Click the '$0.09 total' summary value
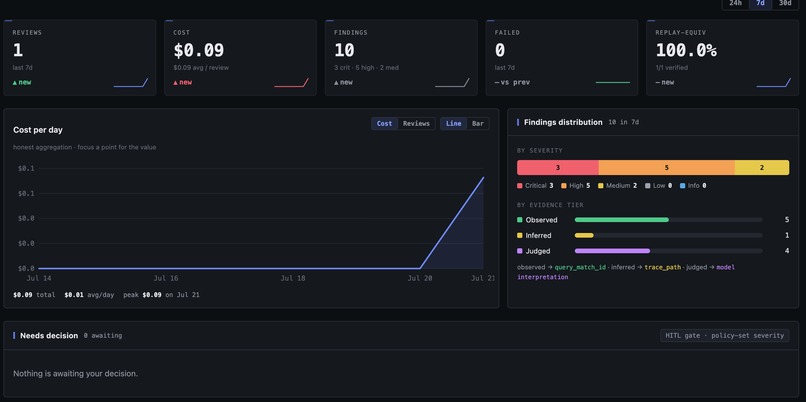806x402 pixels. (x=34, y=295)
